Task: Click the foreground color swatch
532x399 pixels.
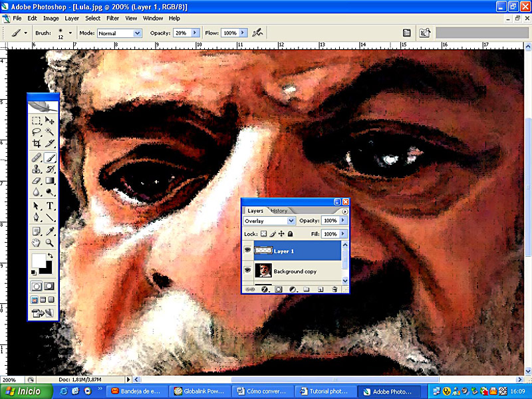Action: coord(38,259)
